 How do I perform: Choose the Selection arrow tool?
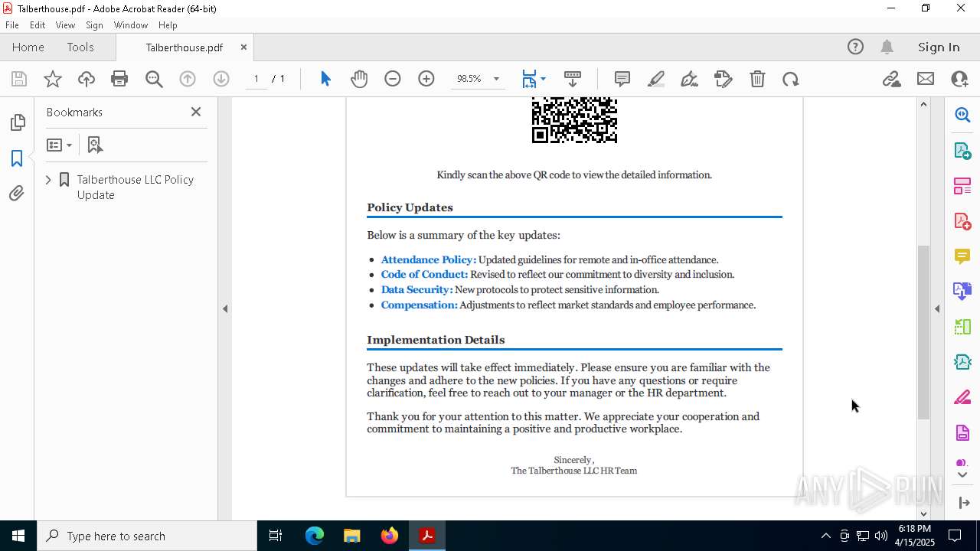(325, 79)
